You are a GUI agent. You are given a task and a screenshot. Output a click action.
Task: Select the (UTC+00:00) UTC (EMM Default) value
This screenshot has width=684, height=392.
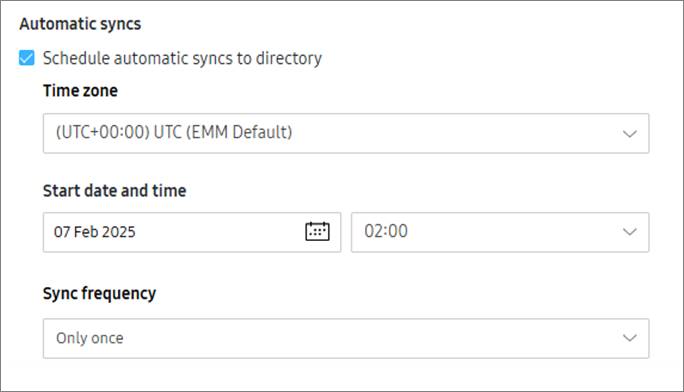coord(174,132)
